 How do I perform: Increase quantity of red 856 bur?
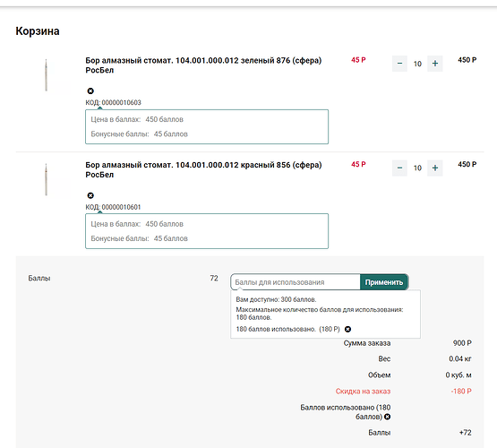(435, 168)
